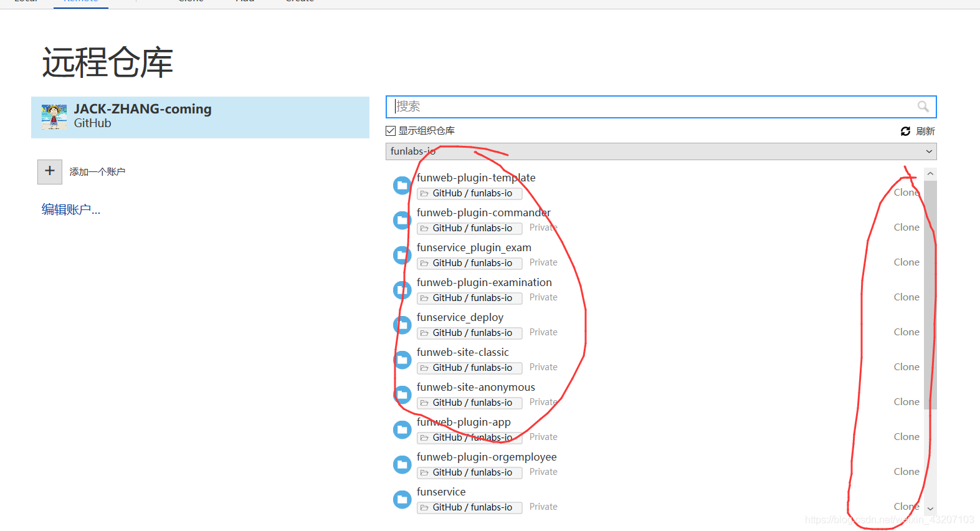The height and width of the screenshot is (531, 980).
Task: Click the repository list scrollbar thumb
Action: (x=930, y=295)
